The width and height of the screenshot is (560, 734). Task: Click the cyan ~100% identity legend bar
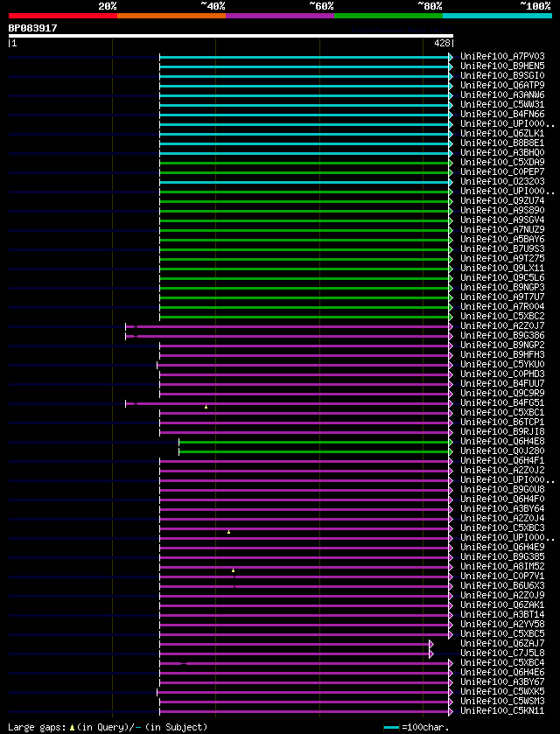497,16
